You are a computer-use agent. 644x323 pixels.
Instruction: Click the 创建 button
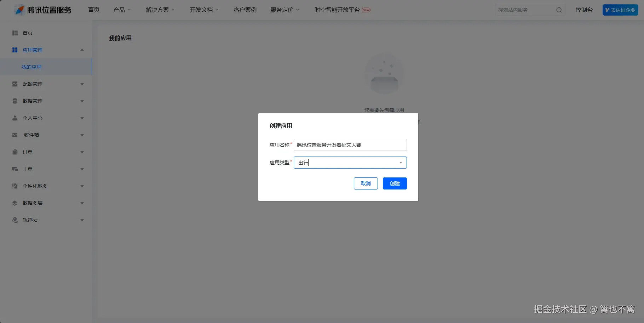point(395,183)
